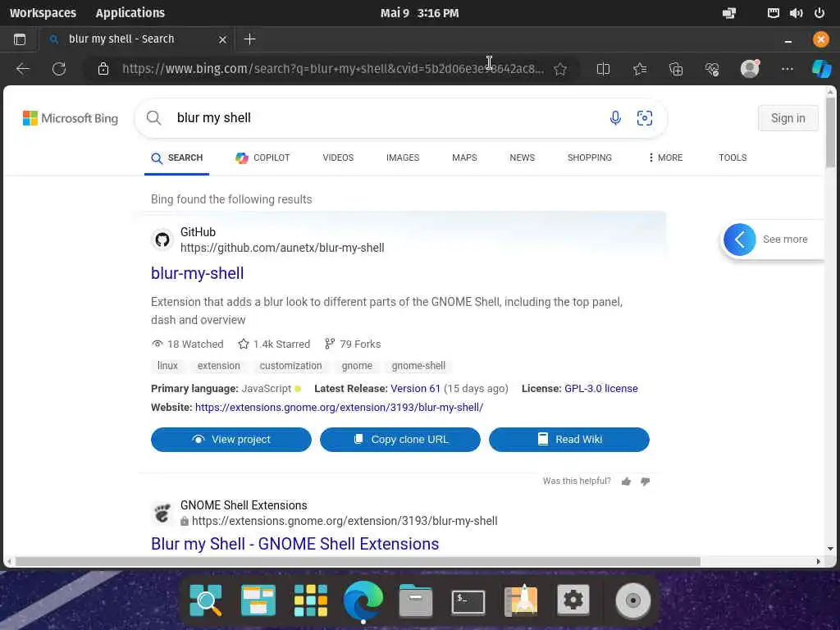Viewport: 840px width, 630px height.
Task: Open a new browser tab
Action: point(249,39)
